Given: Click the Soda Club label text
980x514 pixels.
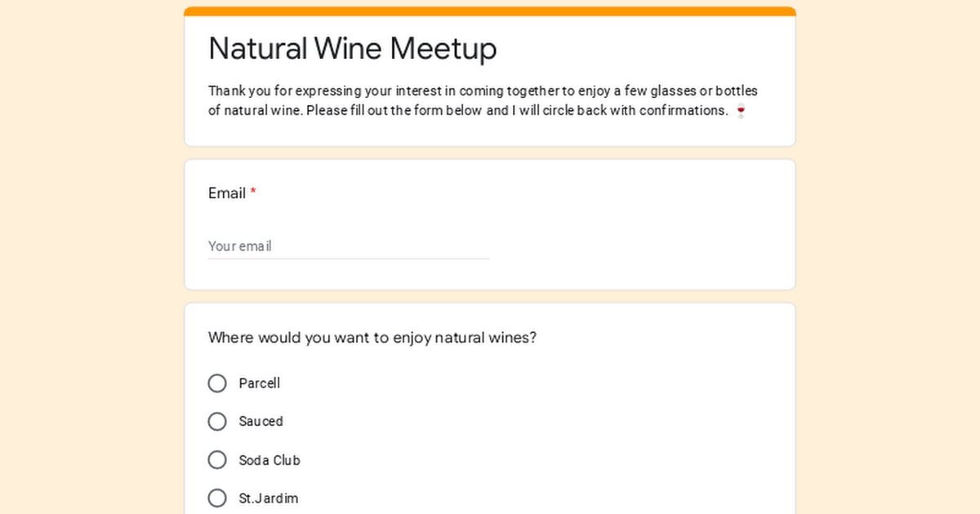Looking at the screenshot, I should point(269,460).
